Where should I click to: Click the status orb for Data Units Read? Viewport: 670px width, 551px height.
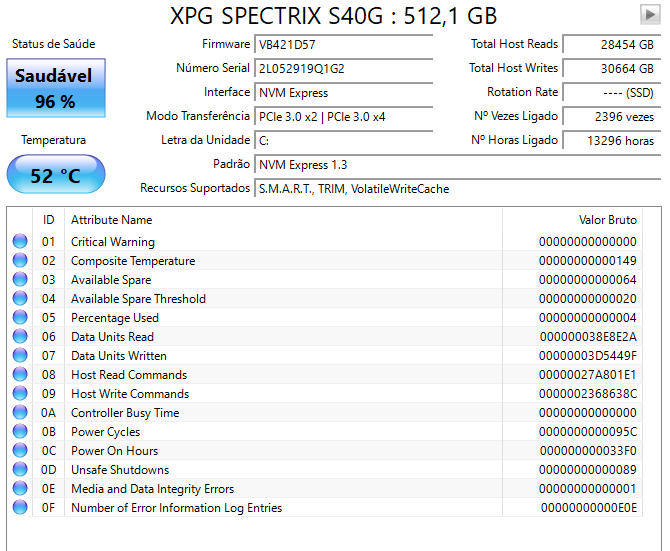[x=20, y=336]
